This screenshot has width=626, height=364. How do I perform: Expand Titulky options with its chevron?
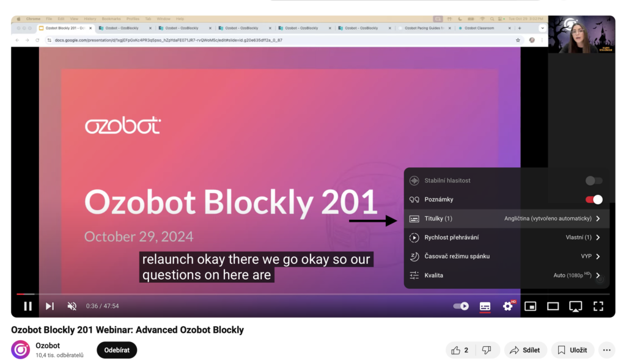(x=598, y=219)
